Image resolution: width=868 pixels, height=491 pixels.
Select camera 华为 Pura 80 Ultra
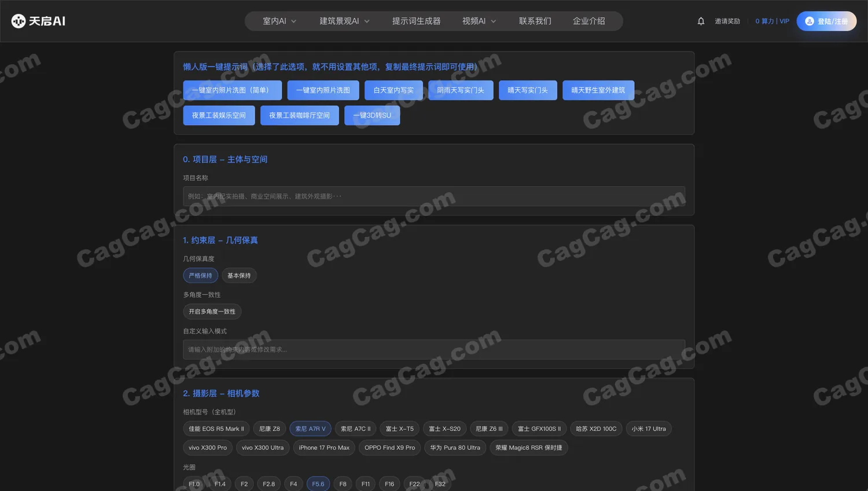click(455, 448)
